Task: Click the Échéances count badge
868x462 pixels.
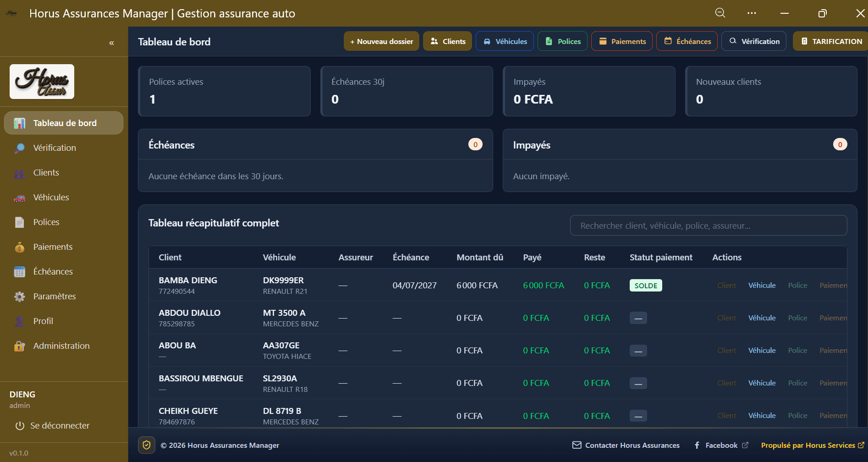Action: (x=475, y=144)
